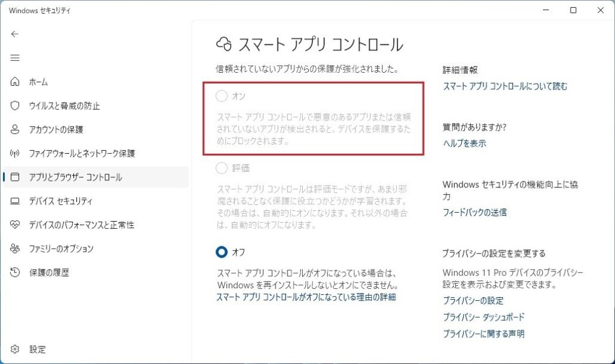This screenshot has width=615, height=364.
Task: Click the cloud icon next to スマート アプリ コントロール title
Action: tap(224, 44)
